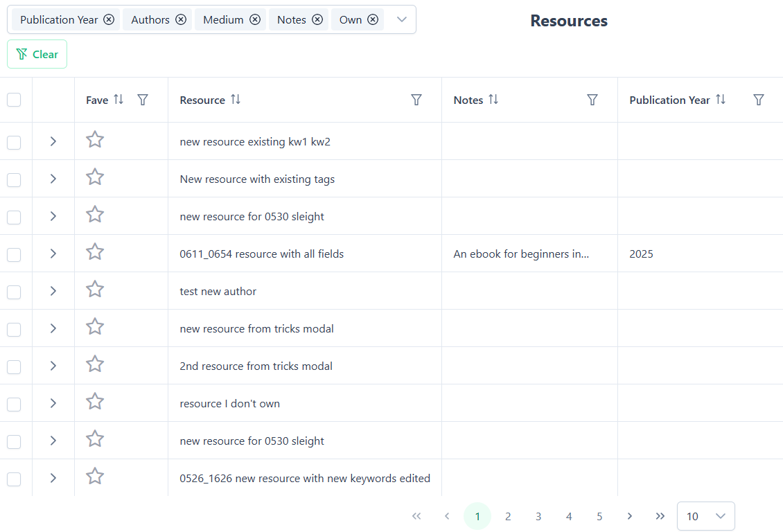
Task: Check the row checkbox for test new author
Action: pos(14,292)
